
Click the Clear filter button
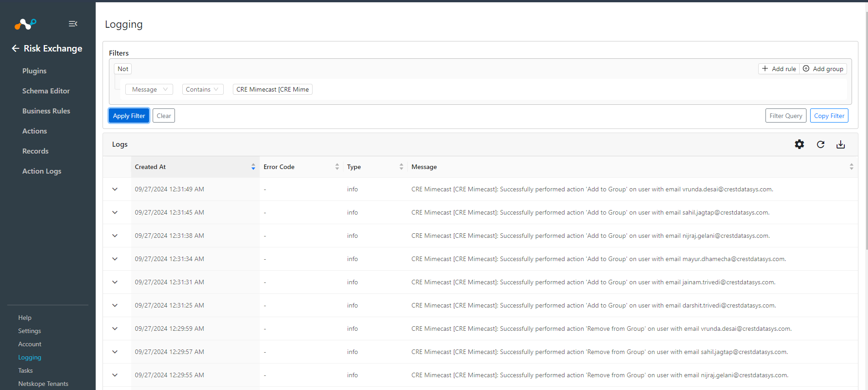164,116
